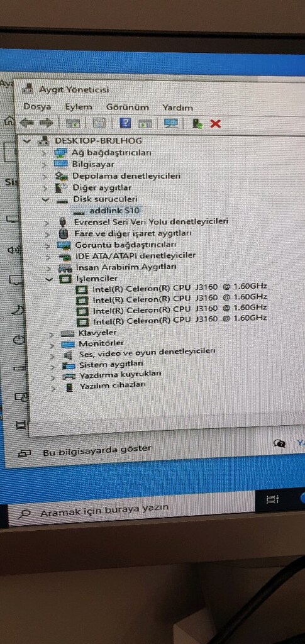This screenshot has width=305, height=644.
Task: Click the 'Bu bilgisayarda göster' link
Action: click(97, 450)
